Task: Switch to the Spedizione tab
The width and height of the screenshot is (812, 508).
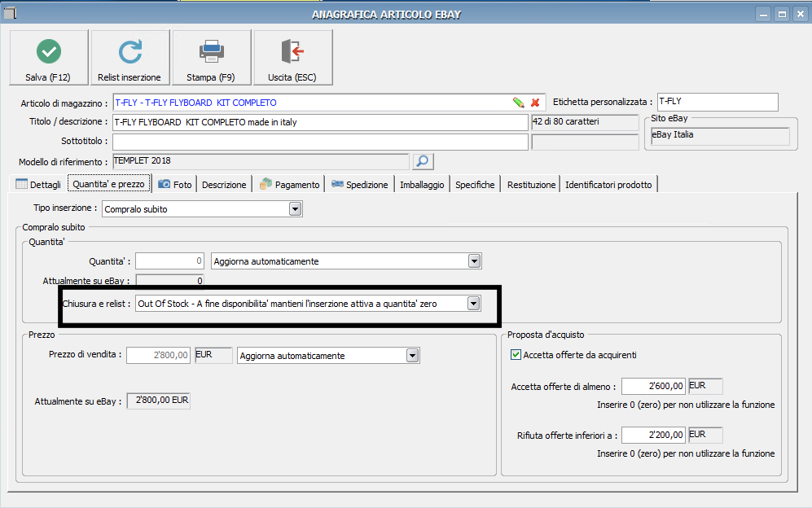Action: [360, 184]
